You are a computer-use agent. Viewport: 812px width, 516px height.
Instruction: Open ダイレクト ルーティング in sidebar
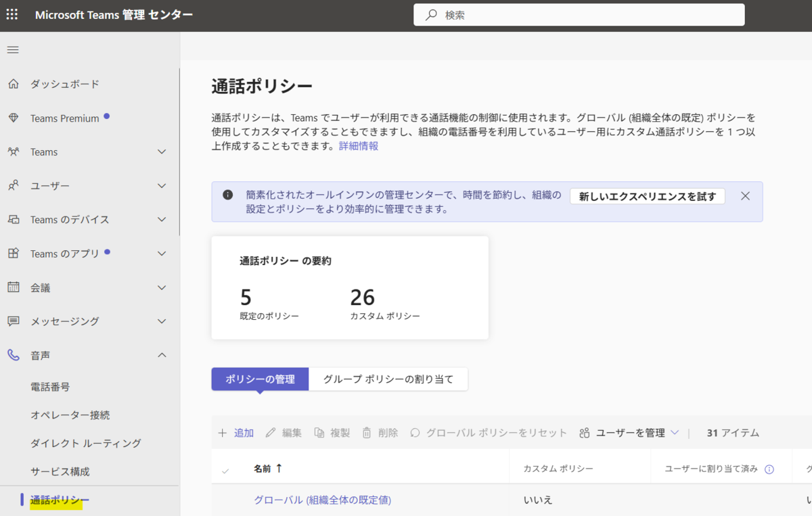[x=86, y=443]
